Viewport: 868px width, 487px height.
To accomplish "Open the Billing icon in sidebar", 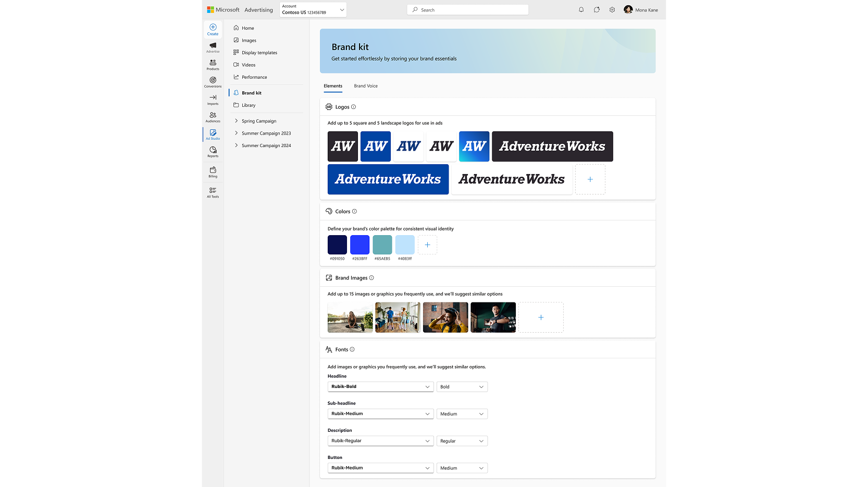I will click(x=213, y=172).
